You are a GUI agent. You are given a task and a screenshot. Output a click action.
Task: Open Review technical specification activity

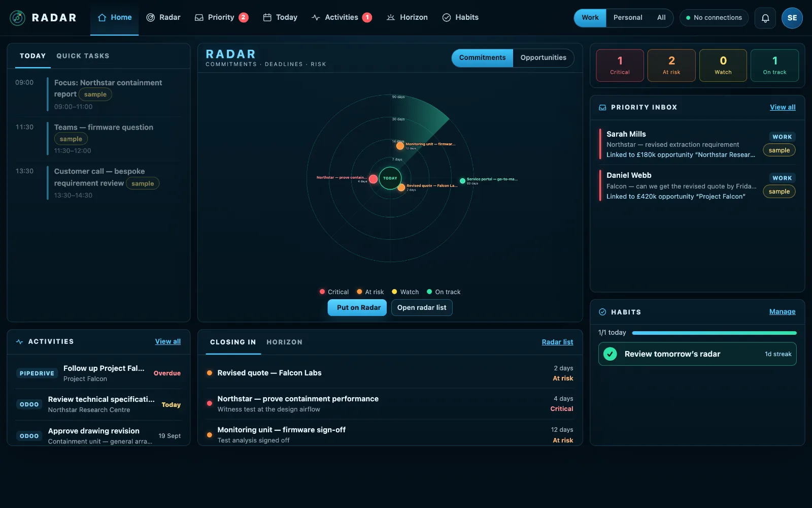(98, 404)
